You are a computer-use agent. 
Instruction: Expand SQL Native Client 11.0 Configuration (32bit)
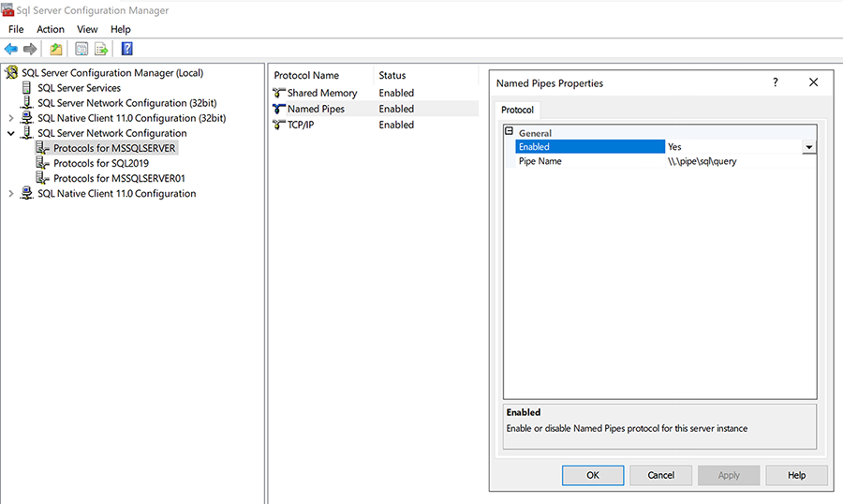pyautogui.click(x=11, y=118)
